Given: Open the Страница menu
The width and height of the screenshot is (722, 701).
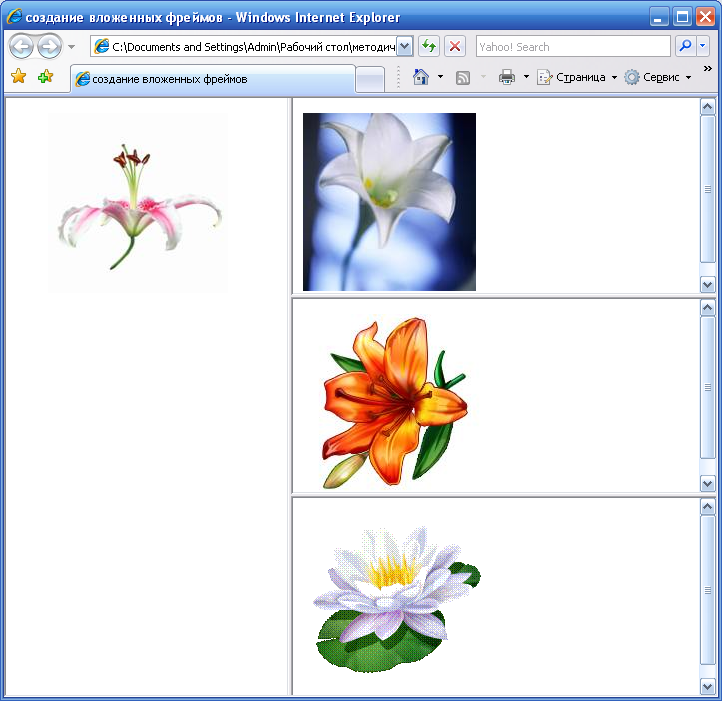Looking at the screenshot, I should coord(577,77).
